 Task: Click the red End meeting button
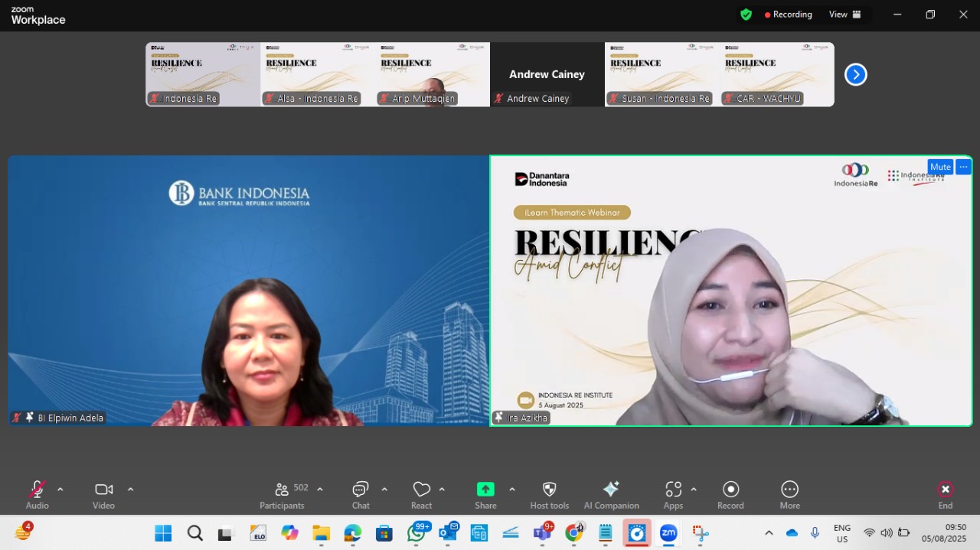[946, 496]
